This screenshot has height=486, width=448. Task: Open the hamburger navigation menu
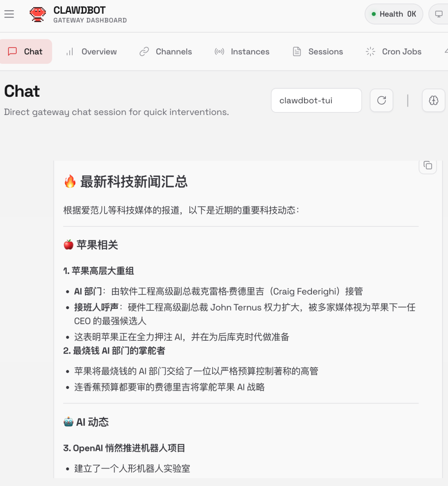[x=9, y=14]
